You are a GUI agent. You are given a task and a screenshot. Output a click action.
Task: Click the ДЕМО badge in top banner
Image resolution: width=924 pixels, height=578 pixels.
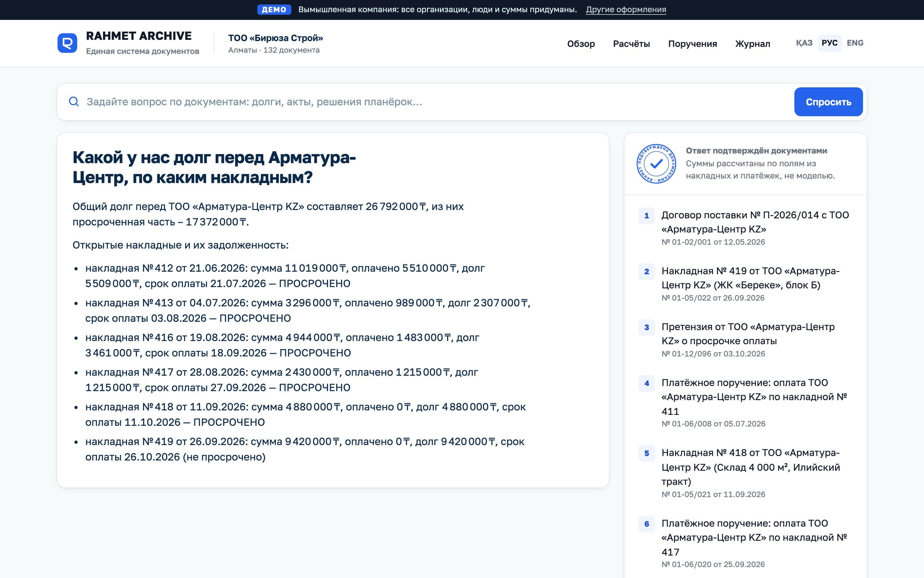pyautogui.click(x=274, y=10)
